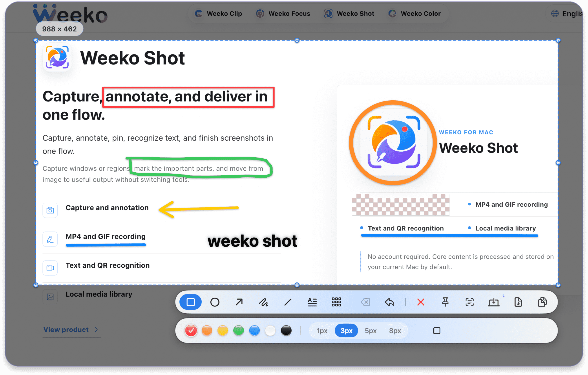The height and width of the screenshot is (375, 588).
Task: Select the straight Line tool
Action: point(288,302)
